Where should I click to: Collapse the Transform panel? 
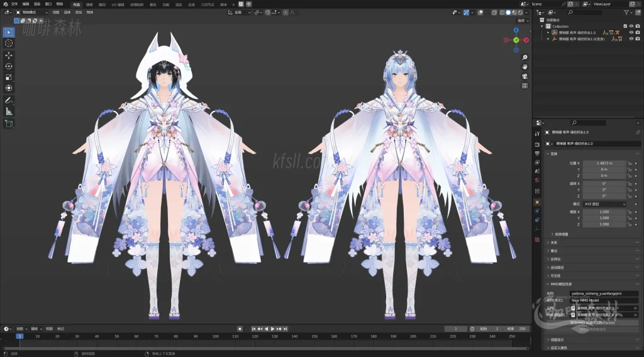click(x=548, y=154)
